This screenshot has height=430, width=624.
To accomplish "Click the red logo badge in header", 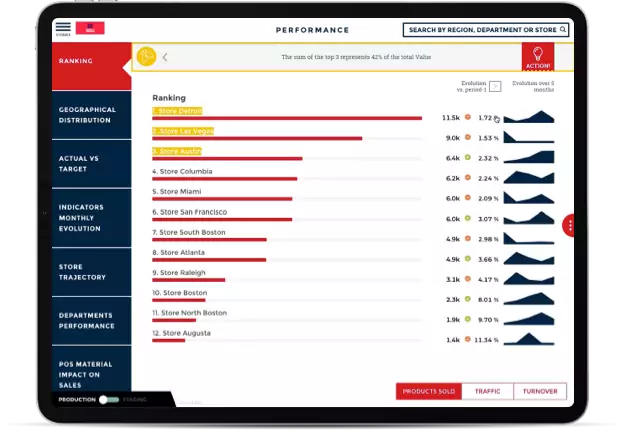I will click(x=90, y=28).
